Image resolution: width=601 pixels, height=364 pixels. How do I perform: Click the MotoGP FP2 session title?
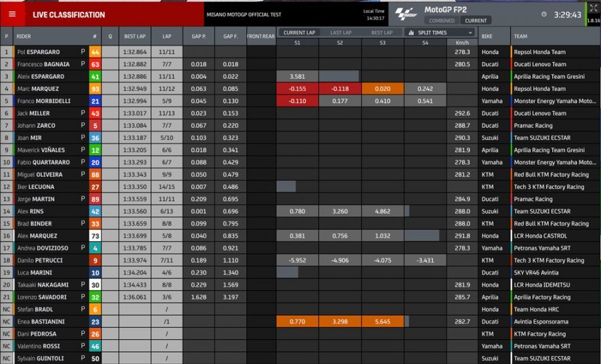pyautogui.click(x=445, y=9)
